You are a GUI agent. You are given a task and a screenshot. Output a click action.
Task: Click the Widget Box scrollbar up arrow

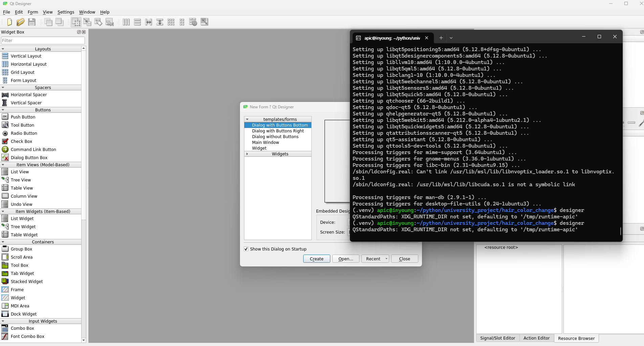[84, 48]
